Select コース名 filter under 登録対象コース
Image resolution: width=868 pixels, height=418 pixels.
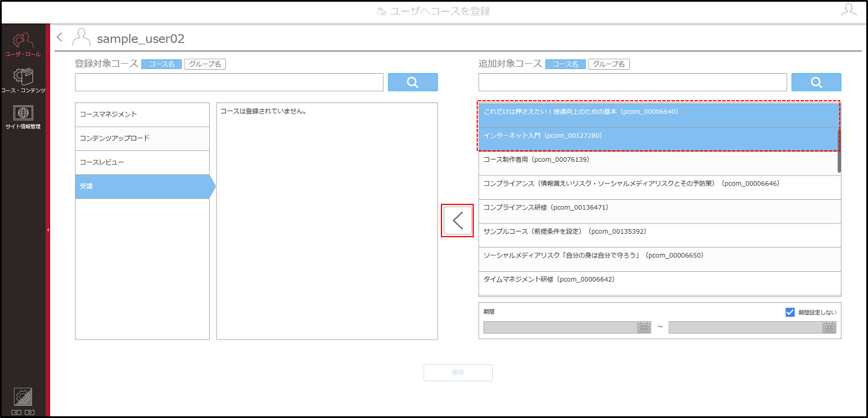point(161,64)
